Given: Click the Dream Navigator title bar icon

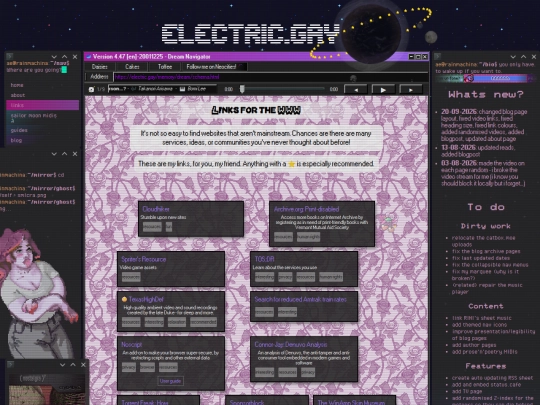Looking at the screenshot, I should click(x=89, y=56).
